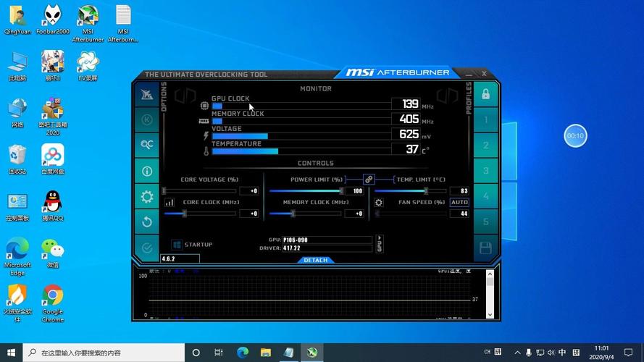Screen dimensions: 644x362
Task: Select the 图吧工具箱2020 desktop shortcut
Action: click(x=53, y=117)
